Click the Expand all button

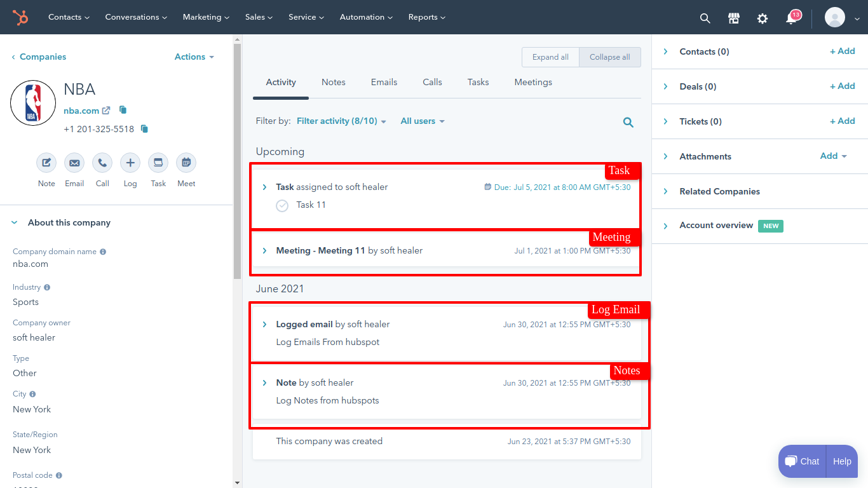(x=550, y=57)
